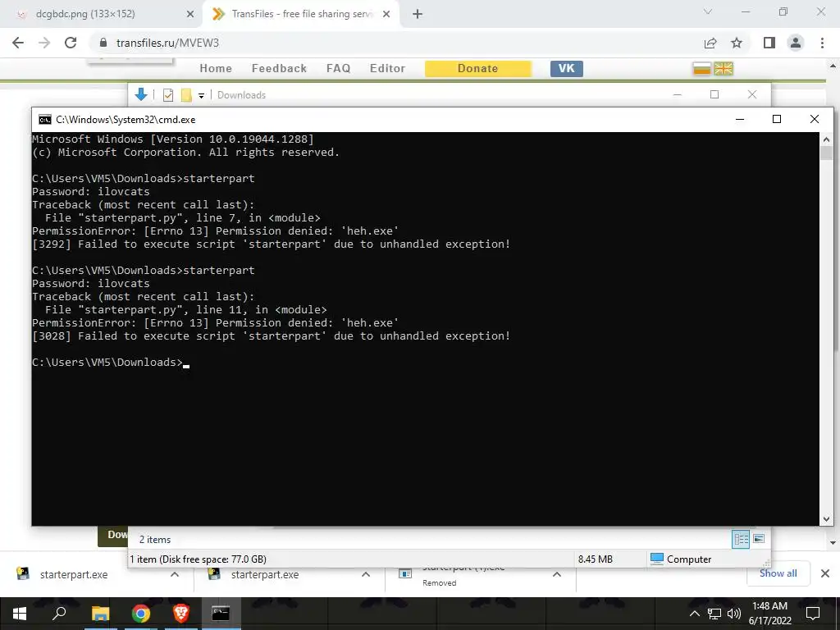Click the VK button

567,69
